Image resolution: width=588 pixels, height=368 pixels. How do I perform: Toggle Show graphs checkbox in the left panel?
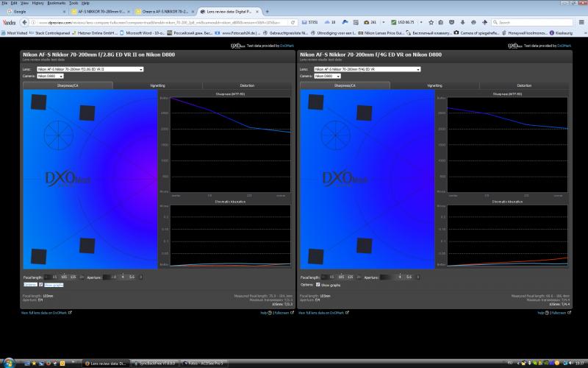click(41, 285)
